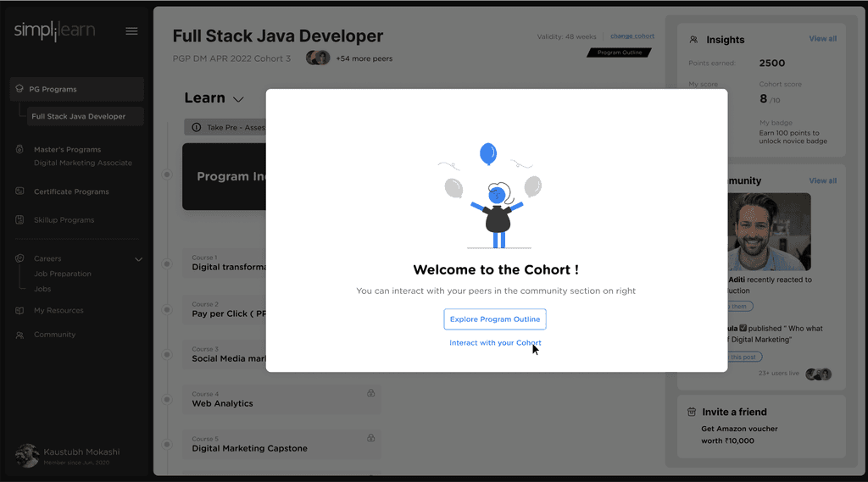Click View all in Community panel
Screen dimensions: 868x482
(x=822, y=180)
